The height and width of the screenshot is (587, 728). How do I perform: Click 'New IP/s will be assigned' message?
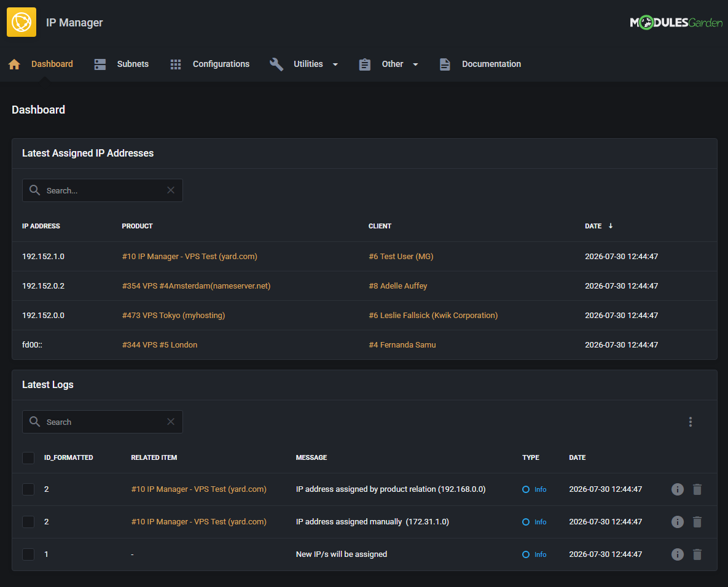(x=341, y=554)
